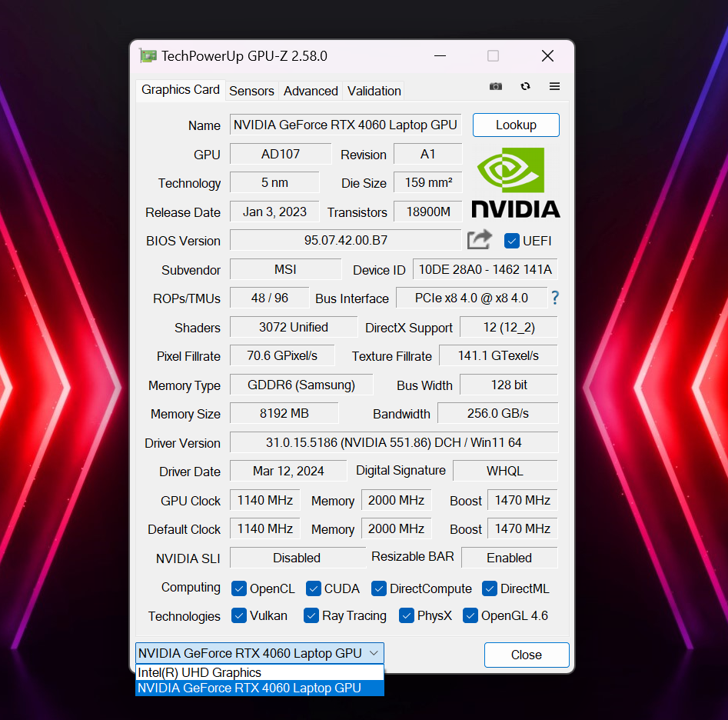Open the Validation tab
The width and height of the screenshot is (728, 720).
pyautogui.click(x=374, y=91)
